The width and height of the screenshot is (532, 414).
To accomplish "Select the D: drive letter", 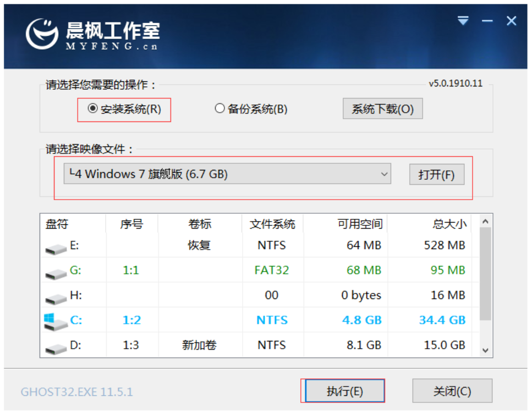I will [x=75, y=345].
